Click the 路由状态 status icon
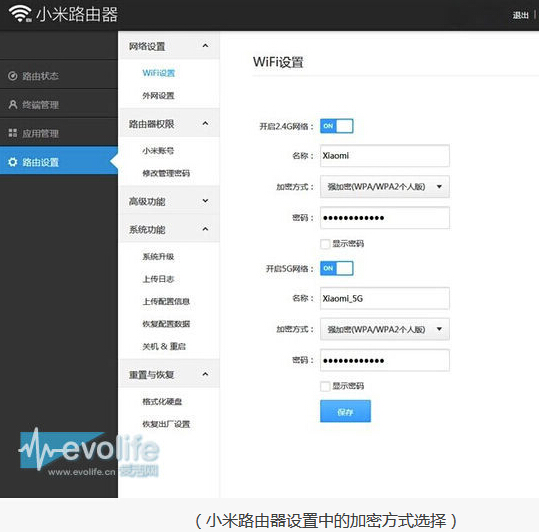This screenshot has height=532, width=539. point(12,76)
